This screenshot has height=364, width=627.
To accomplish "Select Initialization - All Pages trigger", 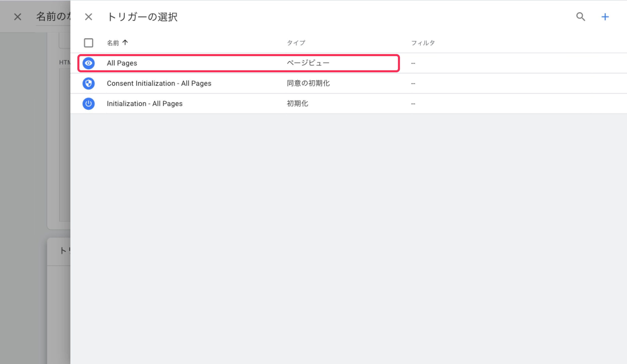I will (x=145, y=104).
